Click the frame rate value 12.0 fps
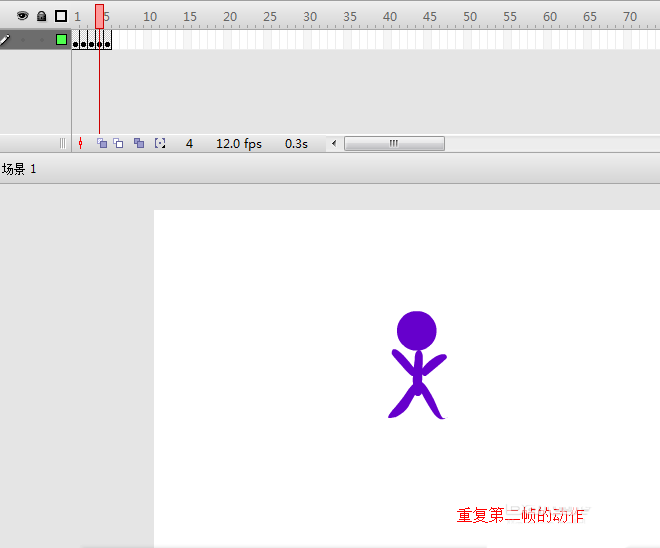This screenshot has width=660, height=548. [239, 144]
